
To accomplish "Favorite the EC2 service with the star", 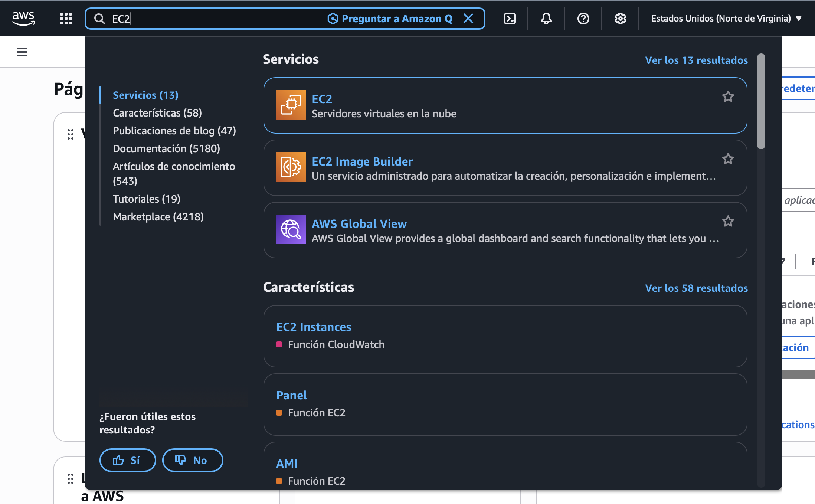I will click(728, 97).
